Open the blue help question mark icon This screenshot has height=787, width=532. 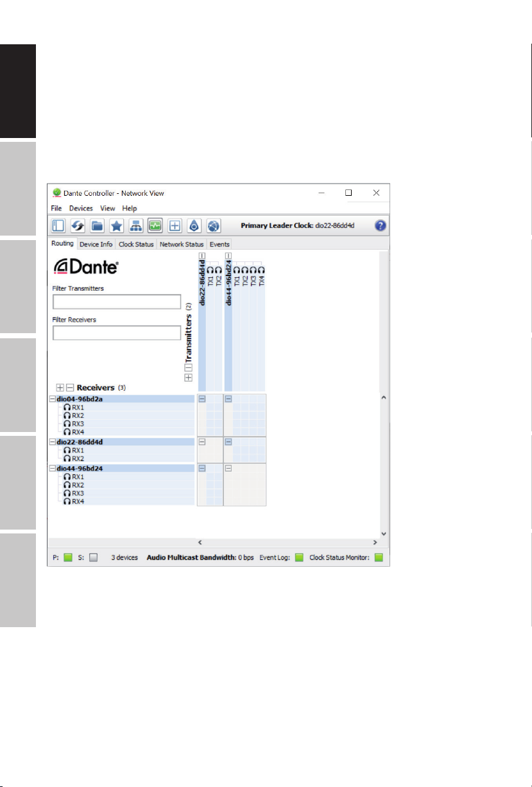click(x=381, y=225)
